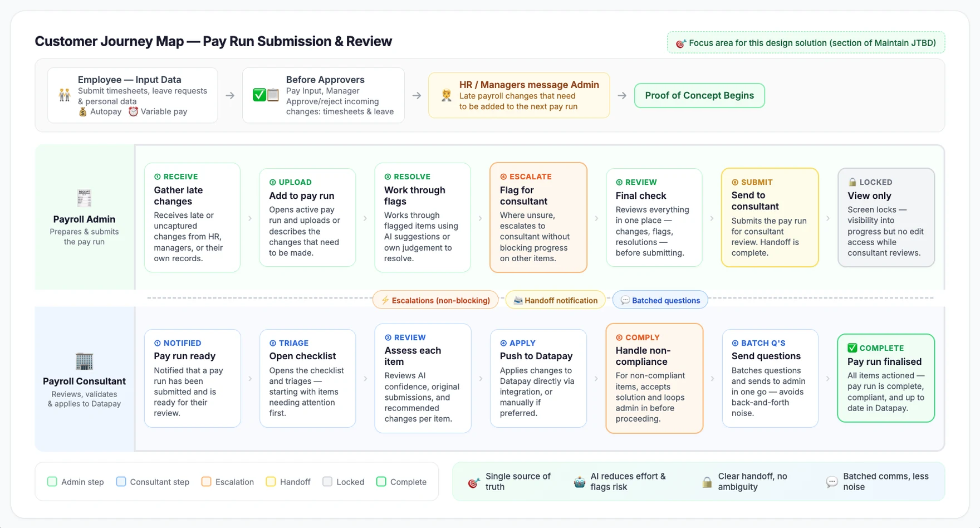Viewport: 980px width, 528px height.
Task: Select the Proof of Concept Begins button
Action: coord(699,95)
